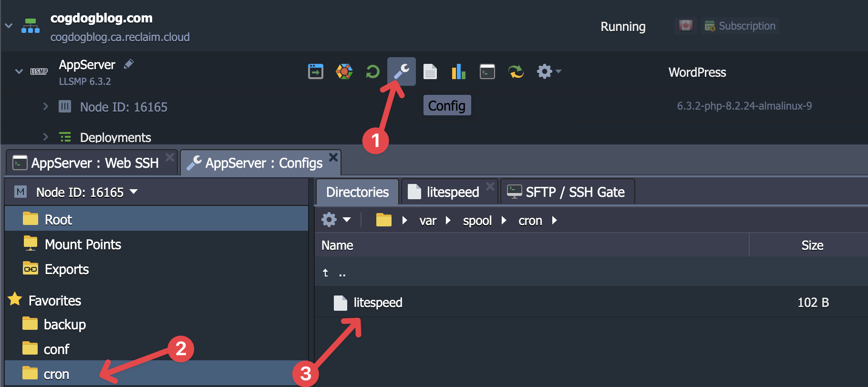Click var in the breadcrumb path
The image size is (868, 387).
coord(428,220)
